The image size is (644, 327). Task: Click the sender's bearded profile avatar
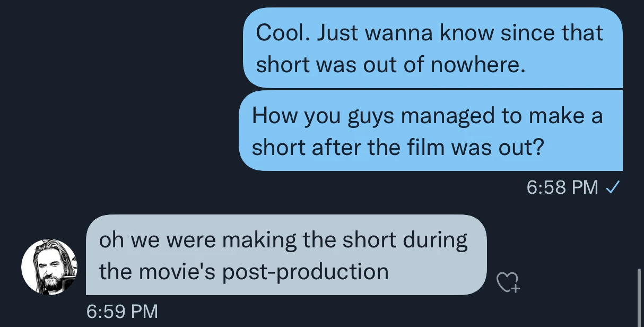click(49, 266)
